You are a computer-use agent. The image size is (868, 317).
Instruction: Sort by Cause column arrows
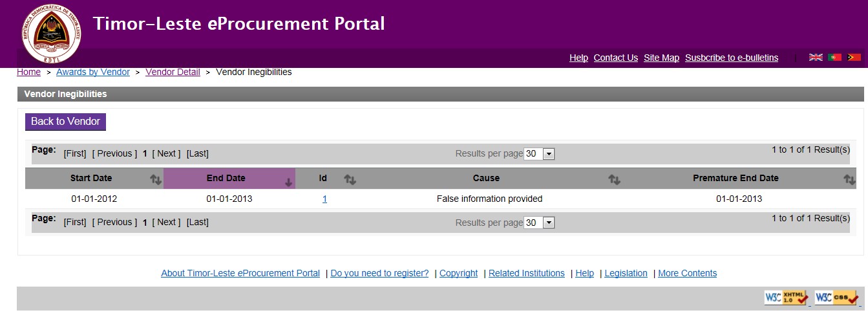tap(614, 180)
